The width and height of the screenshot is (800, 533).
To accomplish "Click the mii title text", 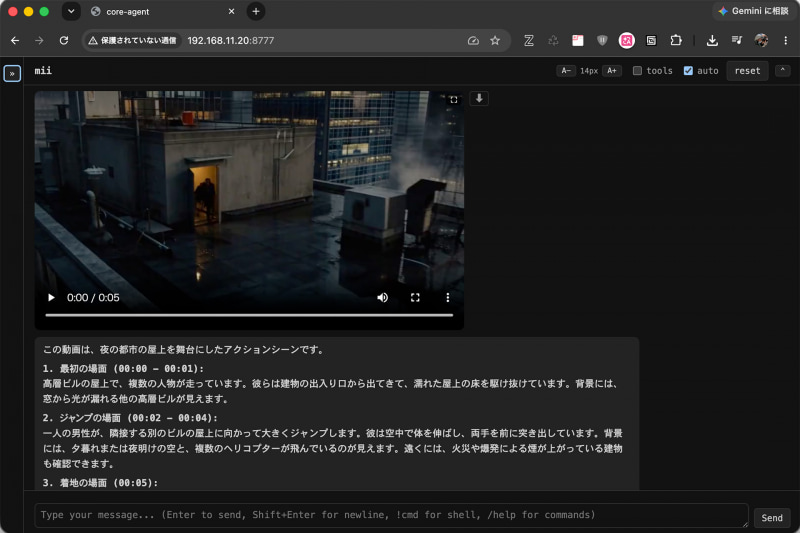I will 43,71.
